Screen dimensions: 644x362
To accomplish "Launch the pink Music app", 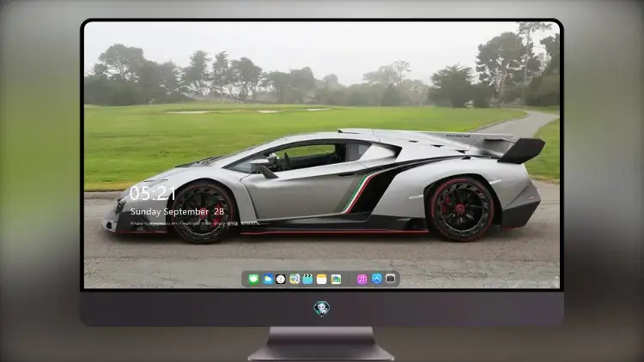I will [x=361, y=279].
